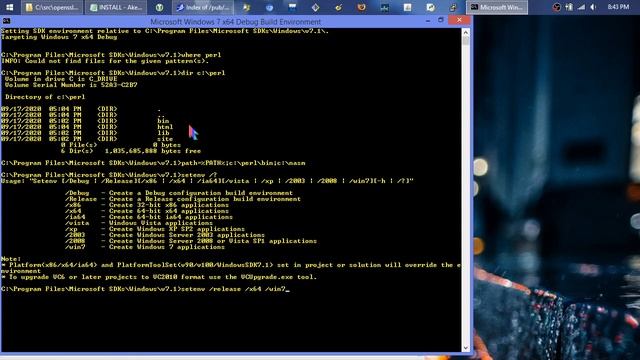Click the 'html' directory listing row
Viewport: 640px width, 360px height.
[x=87, y=127]
